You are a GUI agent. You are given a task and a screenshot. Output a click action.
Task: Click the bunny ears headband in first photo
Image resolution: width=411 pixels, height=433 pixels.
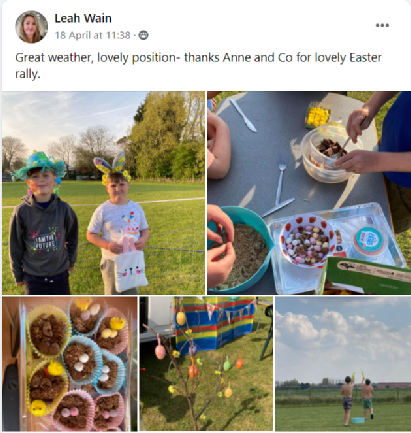(x=112, y=167)
